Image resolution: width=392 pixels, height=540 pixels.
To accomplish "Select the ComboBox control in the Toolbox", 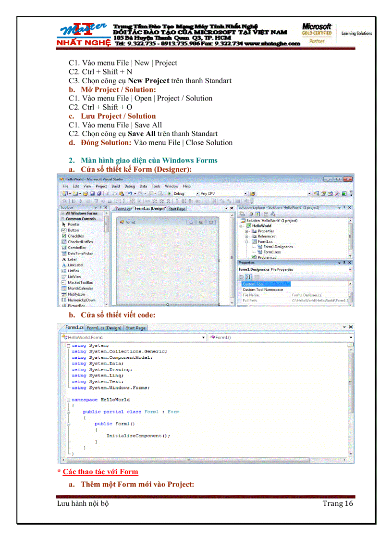I will 77,248.
